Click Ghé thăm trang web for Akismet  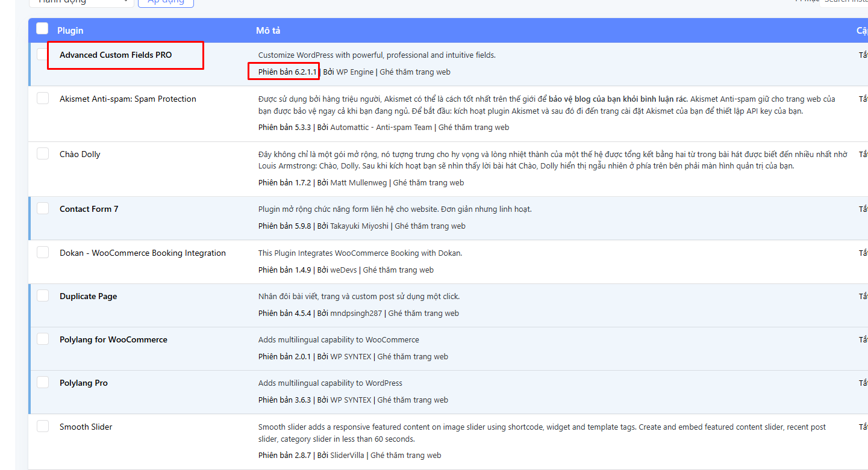(474, 128)
